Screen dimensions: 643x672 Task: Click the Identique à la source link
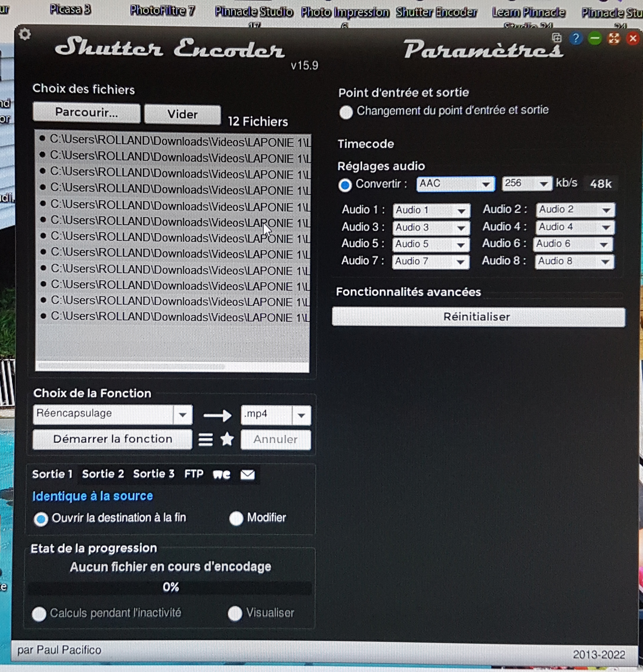92,496
